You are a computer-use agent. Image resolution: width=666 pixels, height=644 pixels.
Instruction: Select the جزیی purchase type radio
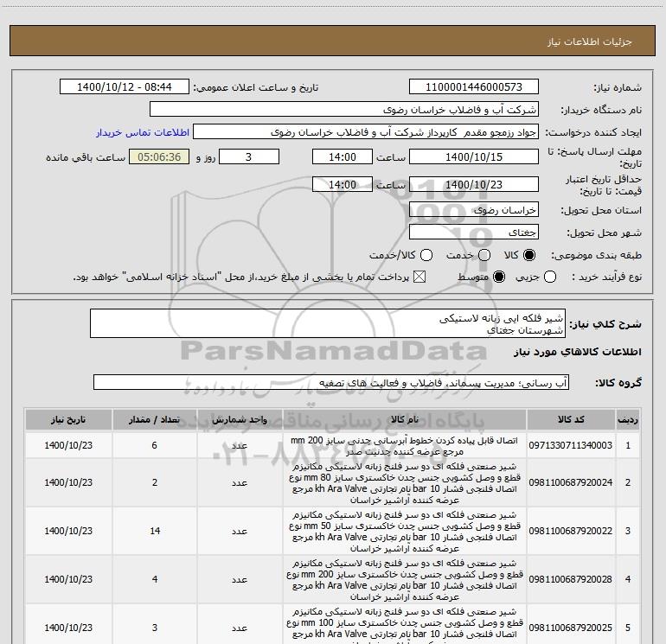coord(549,277)
